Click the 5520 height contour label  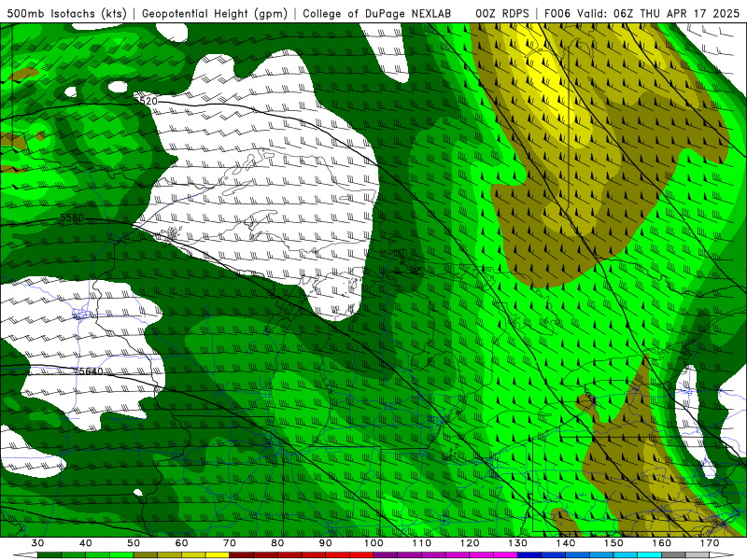pyautogui.click(x=146, y=101)
